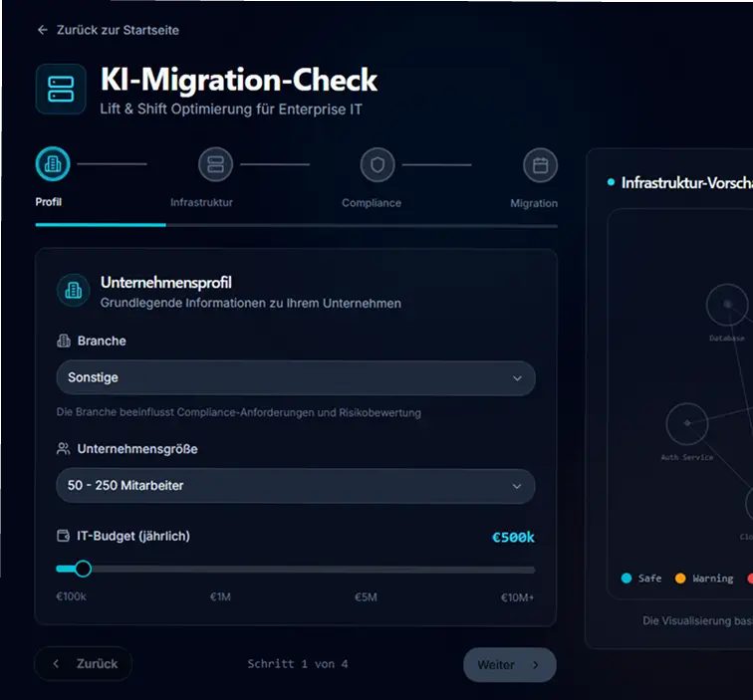Viewport: 753px width, 700px height.
Task: Click the people icon beside Unternehmensgröße
Action: pos(64,449)
